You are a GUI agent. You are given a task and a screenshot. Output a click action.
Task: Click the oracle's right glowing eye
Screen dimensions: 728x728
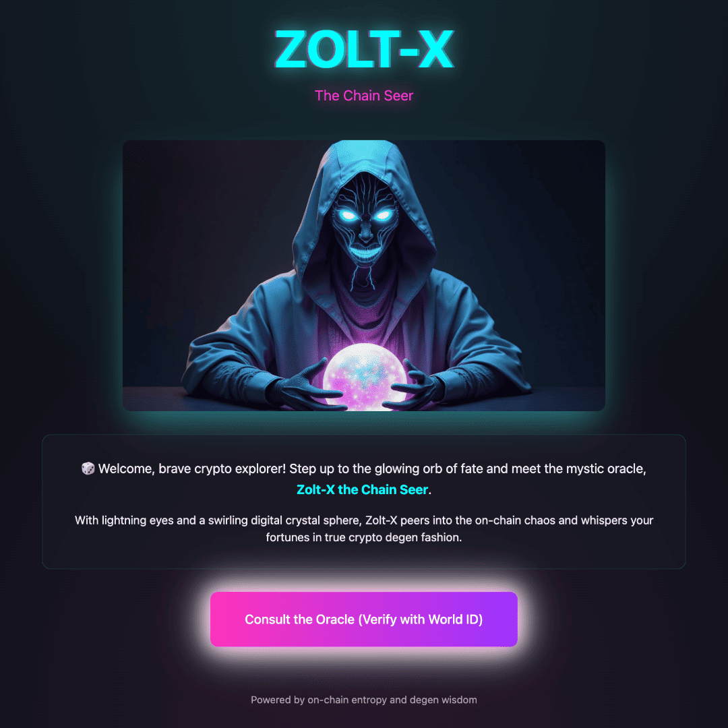point(384,215)
